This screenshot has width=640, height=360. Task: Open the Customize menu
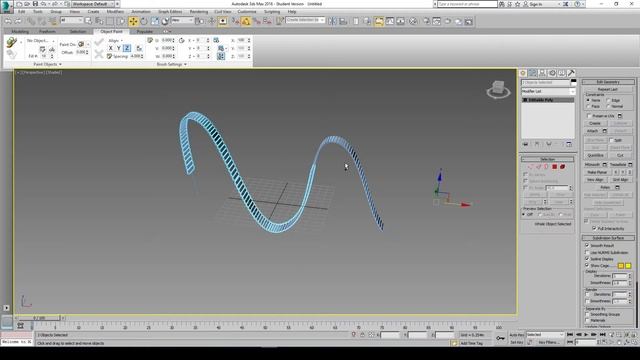[247, 11]
